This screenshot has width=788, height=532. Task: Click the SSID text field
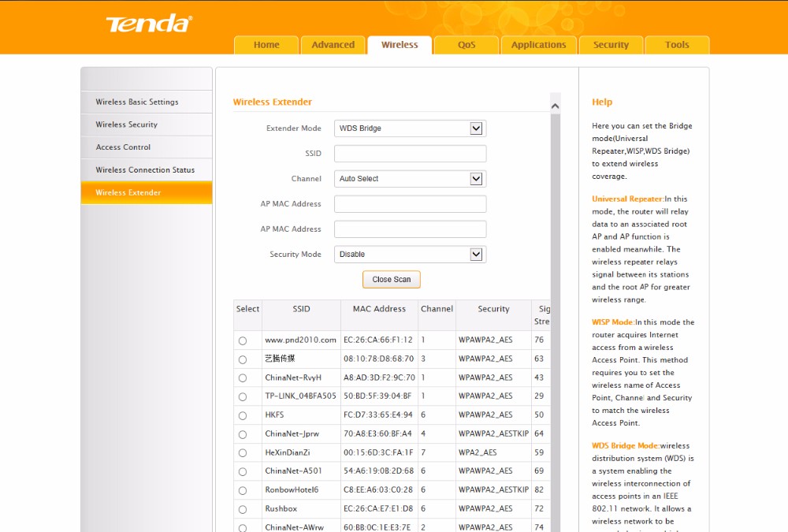pyautogui.click(x=410, y=154)
